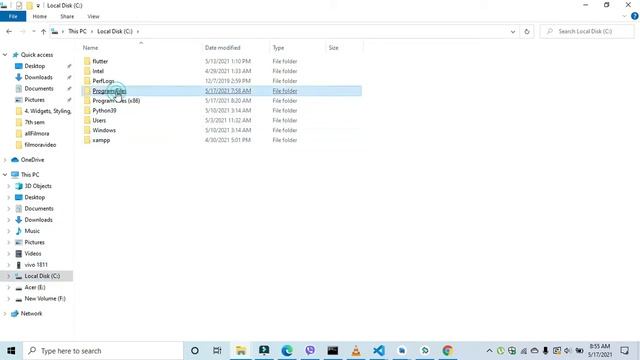Open Desktop under Quick access
This screenshot has width=640, height=360.
click(35, 66)
